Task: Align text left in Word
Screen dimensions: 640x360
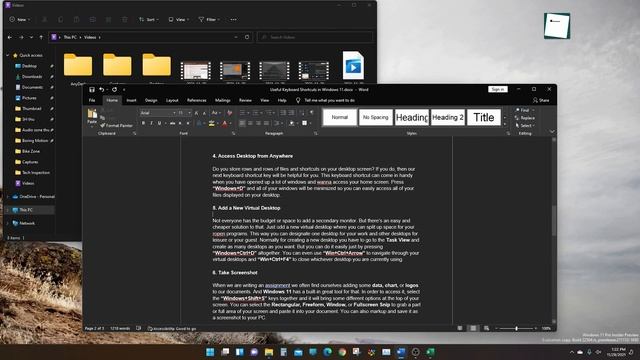Action: (242, 123)
